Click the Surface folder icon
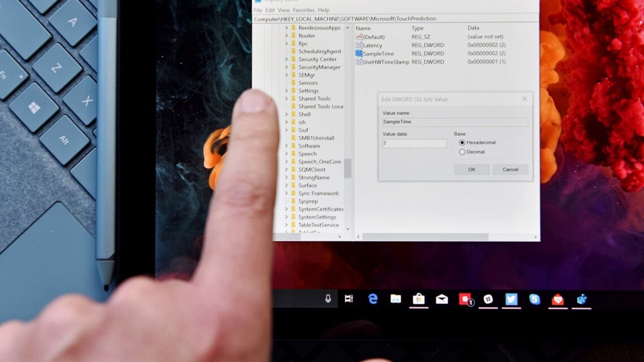This screenshot has width=644, height=362. coord(293,185)
